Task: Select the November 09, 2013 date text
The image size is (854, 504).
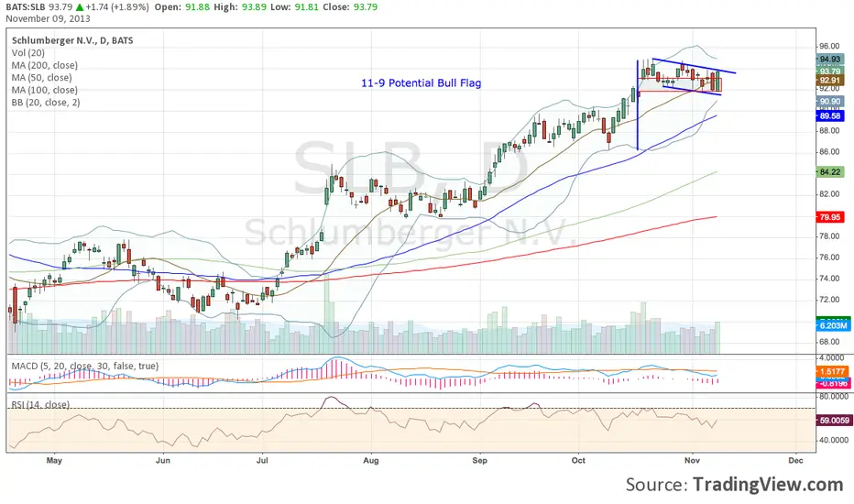Action: click(x=48, y=18)
